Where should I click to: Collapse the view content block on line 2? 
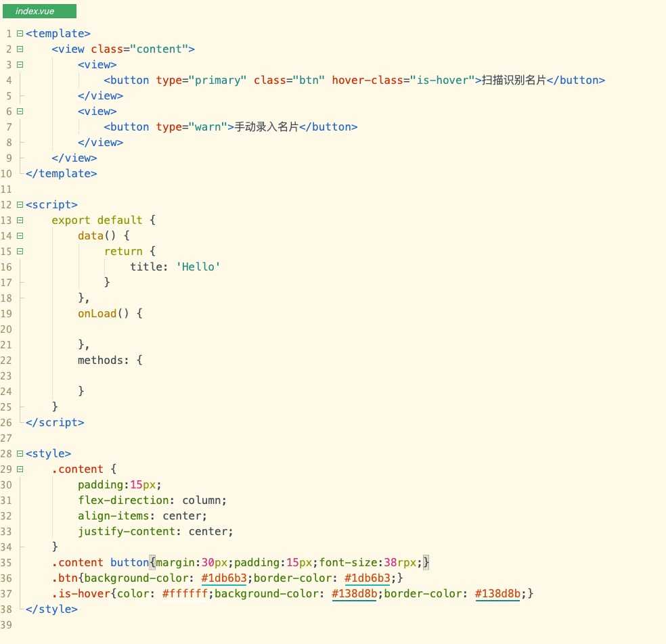pos(20,49)
